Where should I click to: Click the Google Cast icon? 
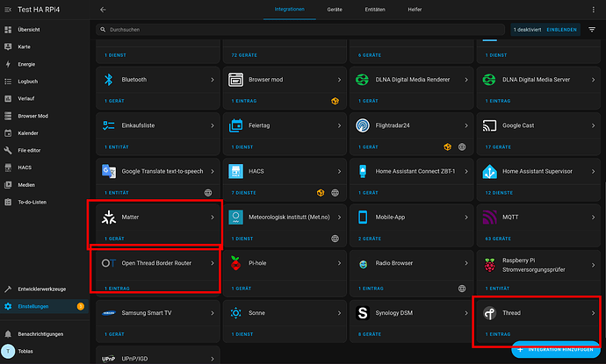click(489, 125)
